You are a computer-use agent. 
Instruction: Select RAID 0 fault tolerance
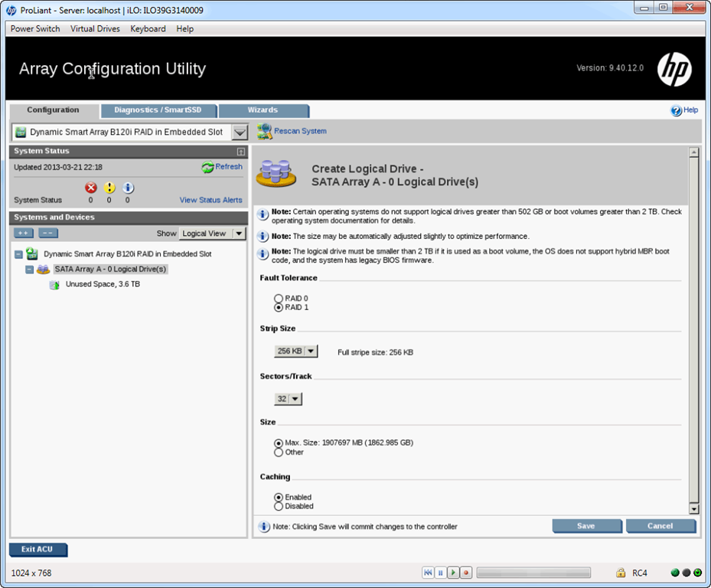(279, 298)
